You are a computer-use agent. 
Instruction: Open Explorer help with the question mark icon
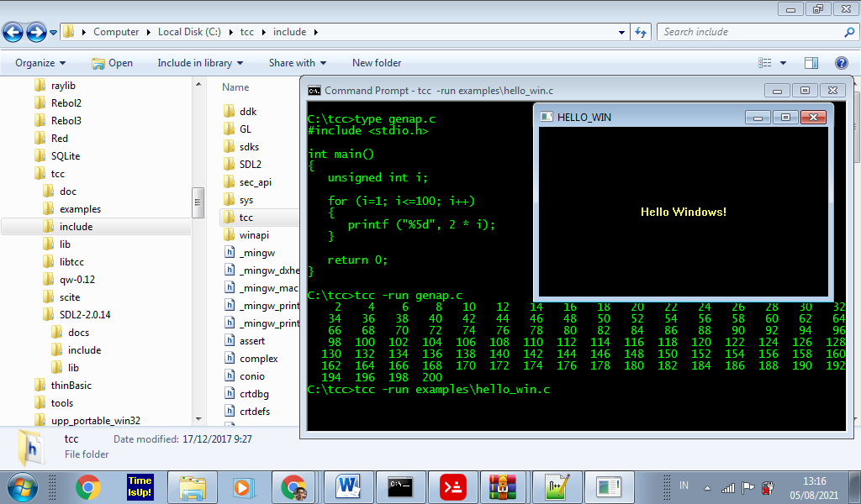click(841, 63)
